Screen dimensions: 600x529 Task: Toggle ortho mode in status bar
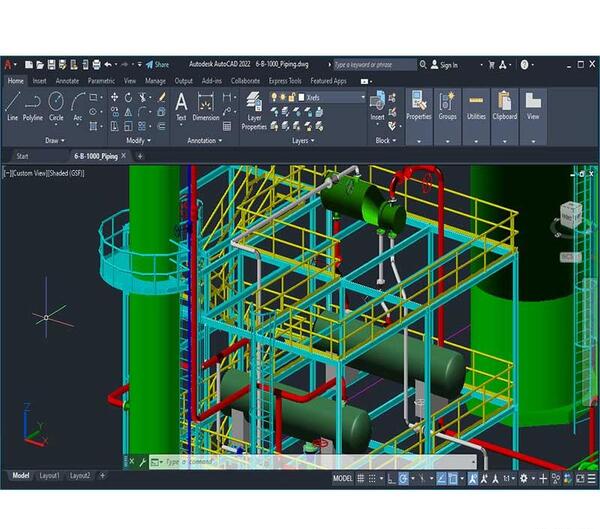coord(391,478)
